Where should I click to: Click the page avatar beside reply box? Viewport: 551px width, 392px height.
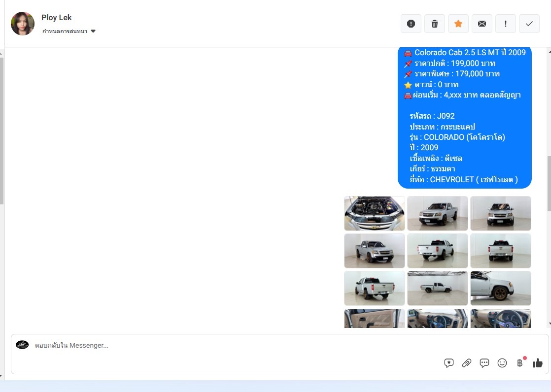point(22,345)
